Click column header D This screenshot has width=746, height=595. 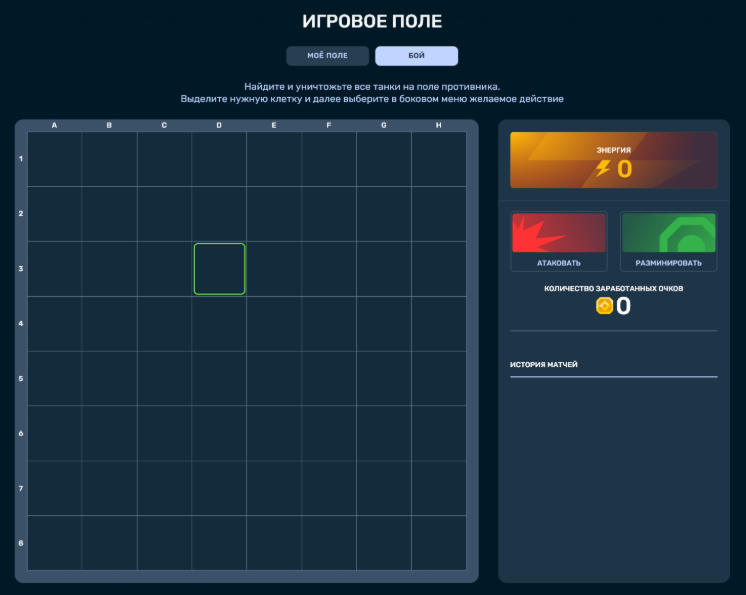219,125
